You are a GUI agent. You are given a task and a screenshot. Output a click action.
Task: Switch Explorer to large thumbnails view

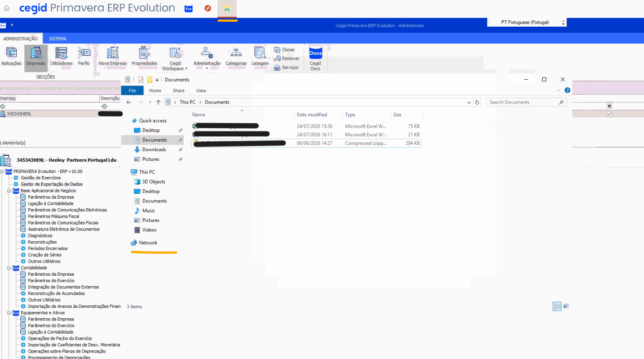tap(566, 306)
